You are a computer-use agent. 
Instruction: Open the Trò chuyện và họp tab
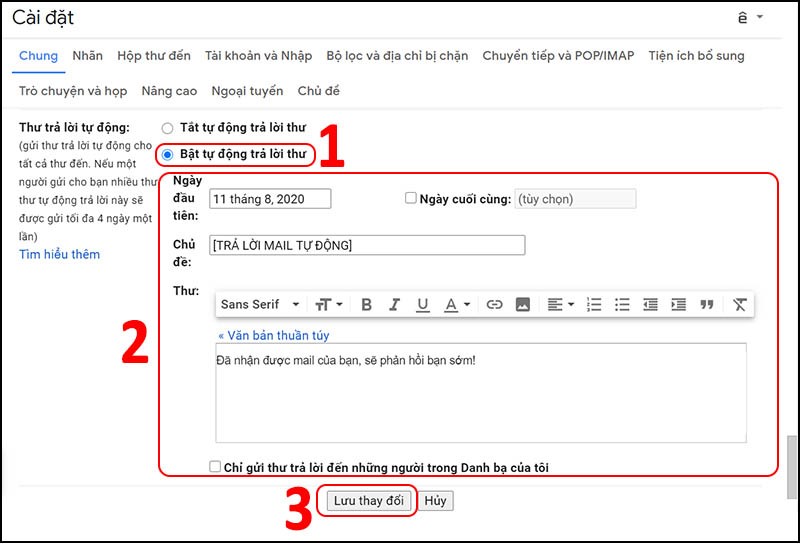[x=73, y=91]
